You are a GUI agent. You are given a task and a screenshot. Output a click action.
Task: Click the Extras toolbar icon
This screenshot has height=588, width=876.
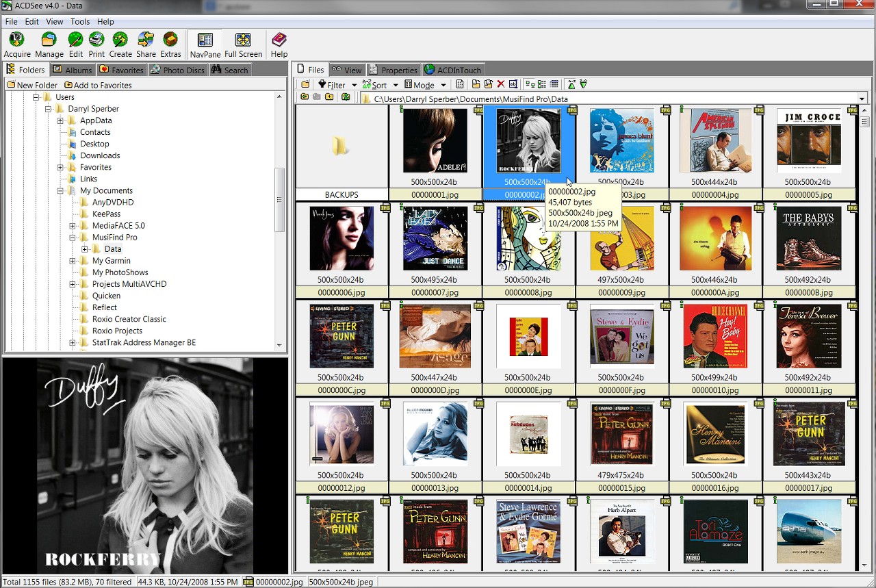pos(170,44)
